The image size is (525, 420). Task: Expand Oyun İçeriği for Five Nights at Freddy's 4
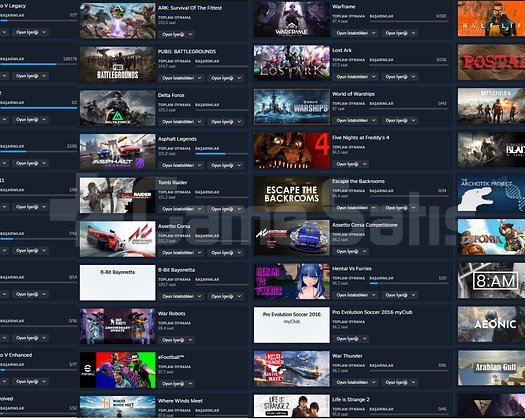(x=351, y=164)
